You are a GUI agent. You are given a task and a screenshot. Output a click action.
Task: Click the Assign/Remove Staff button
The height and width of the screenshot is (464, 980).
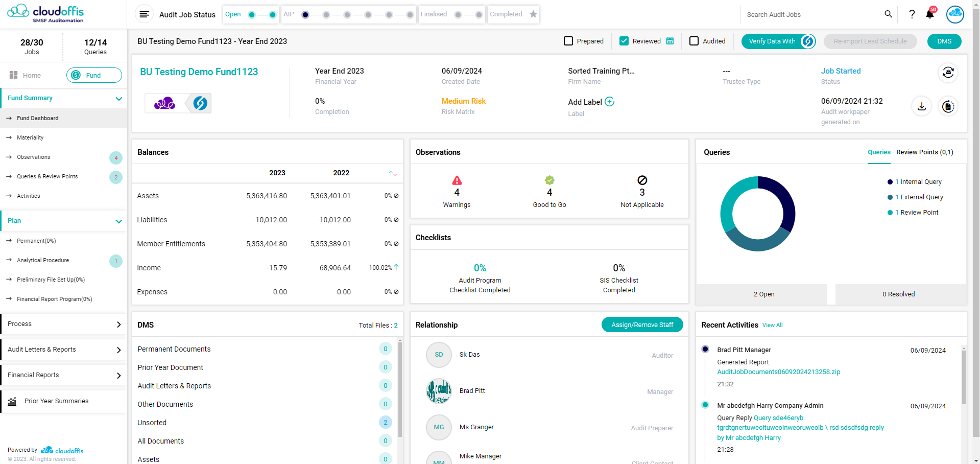coord(642,324)
